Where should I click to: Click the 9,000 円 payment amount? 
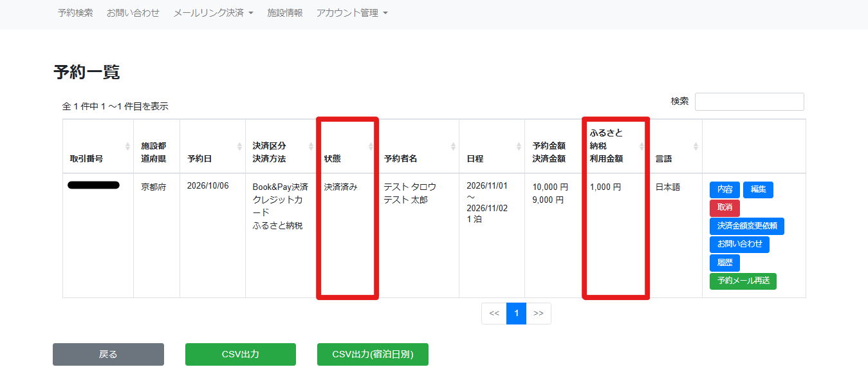click(x=548, y=200)
